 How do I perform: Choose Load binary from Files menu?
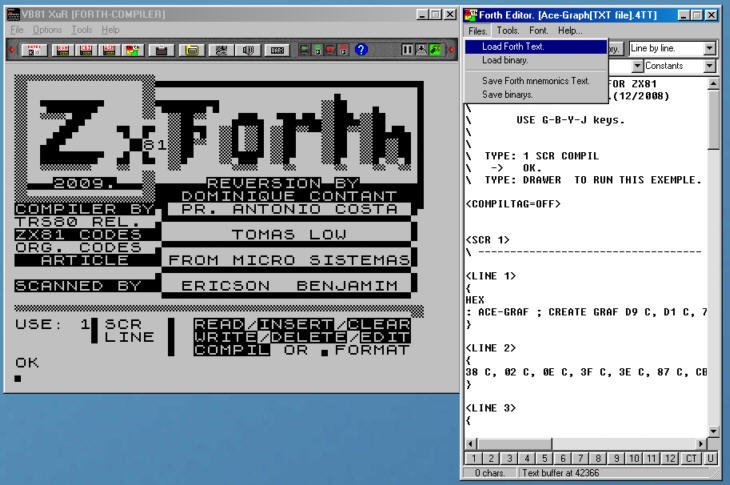[x=536, y=60]
